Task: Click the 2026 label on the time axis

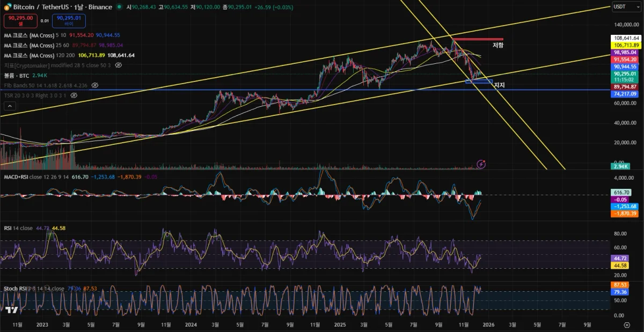Action: click(x=488, y=324)
